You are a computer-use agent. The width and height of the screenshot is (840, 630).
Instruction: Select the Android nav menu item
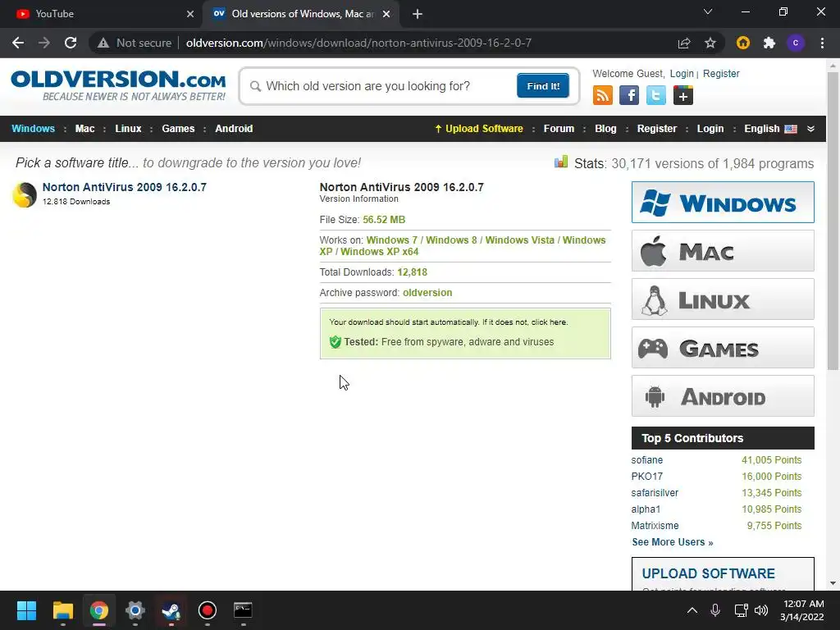pos(234,129)
